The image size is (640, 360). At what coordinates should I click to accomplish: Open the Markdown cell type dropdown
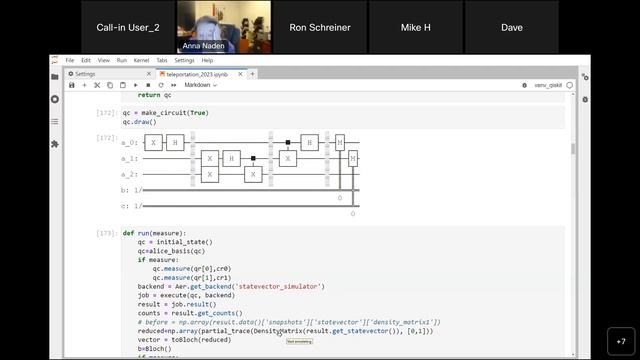(x=200, y=85)
